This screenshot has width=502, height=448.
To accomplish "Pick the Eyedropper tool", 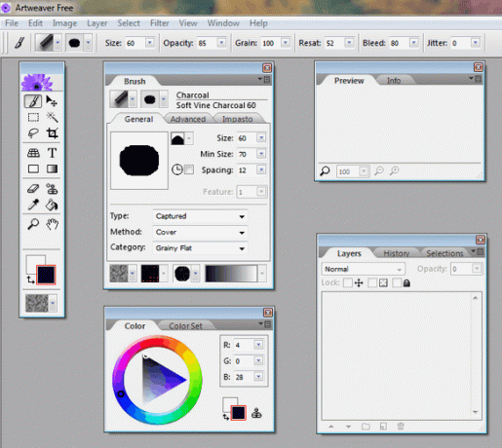I will (x=33, y=205).
